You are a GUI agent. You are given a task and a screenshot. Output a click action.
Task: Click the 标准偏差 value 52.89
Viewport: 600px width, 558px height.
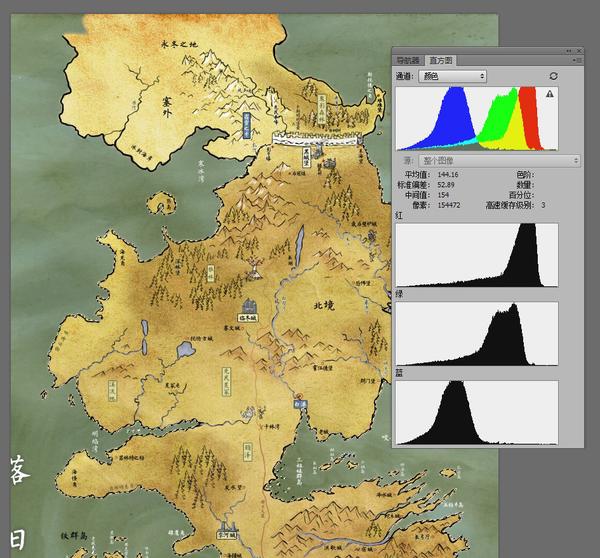tap(446, 185)
